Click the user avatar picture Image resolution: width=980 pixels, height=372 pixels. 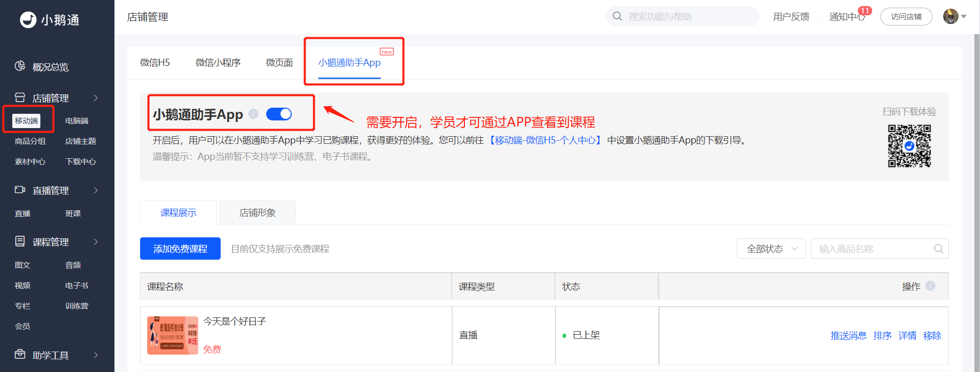(x=950, y=16)
